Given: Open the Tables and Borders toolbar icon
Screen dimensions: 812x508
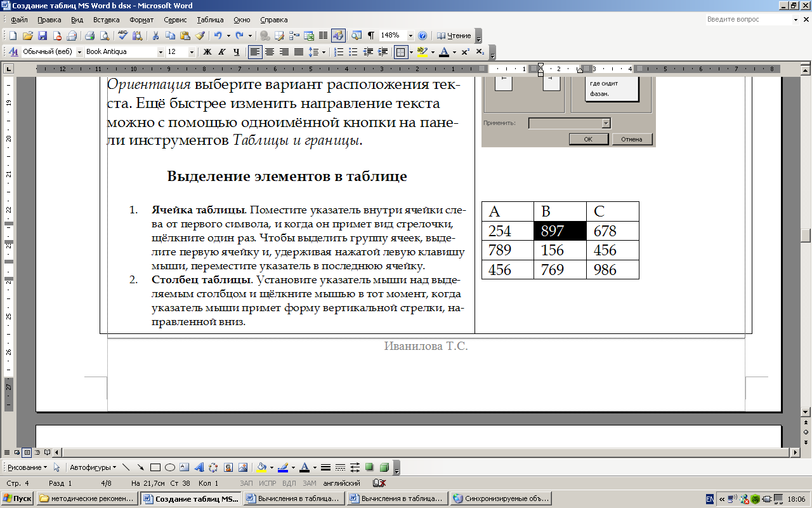Looking at the screenshot, I should tap(279, 36).
